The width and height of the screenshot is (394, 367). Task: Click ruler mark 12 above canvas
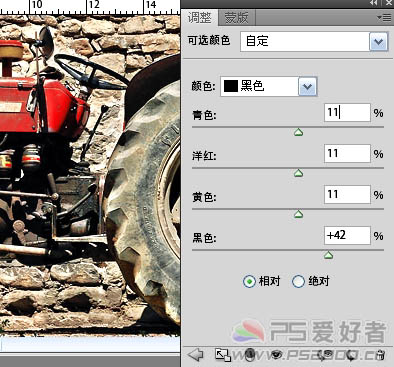click(x=94, y=5)
